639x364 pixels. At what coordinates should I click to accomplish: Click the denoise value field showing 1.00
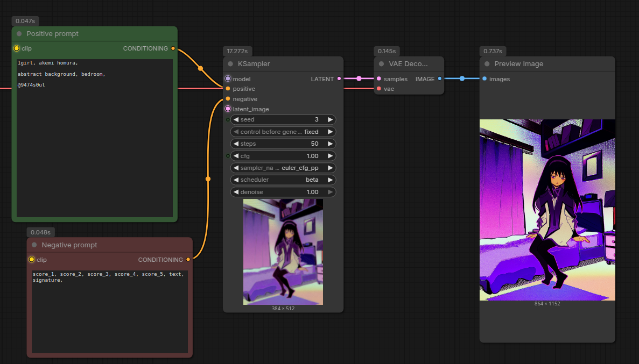point(283,192)
